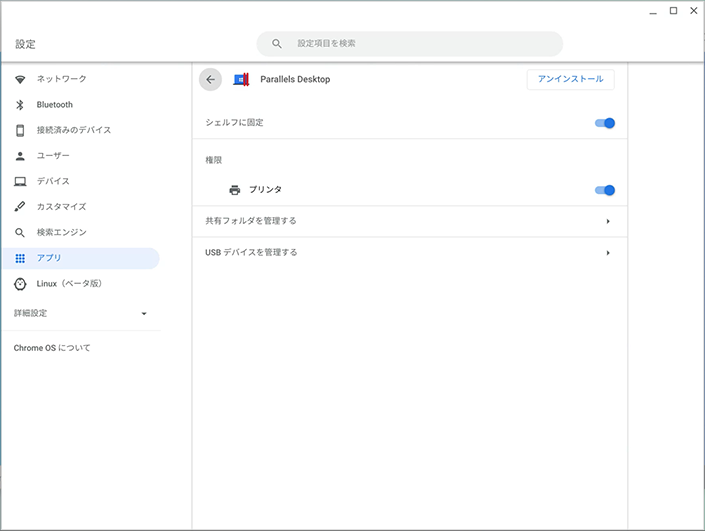
Task: Click the Linux penguin icon
Action: tap(20, 284)
